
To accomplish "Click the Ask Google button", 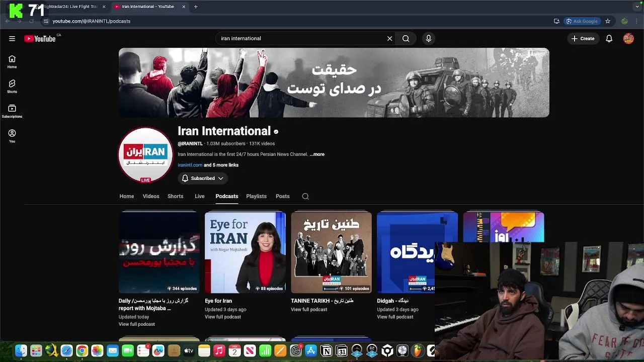I will pos(582,21).
